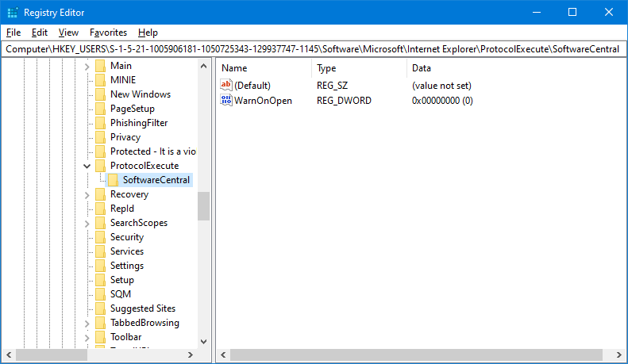Click the Suggested Sites folder icon

point(100,308)
